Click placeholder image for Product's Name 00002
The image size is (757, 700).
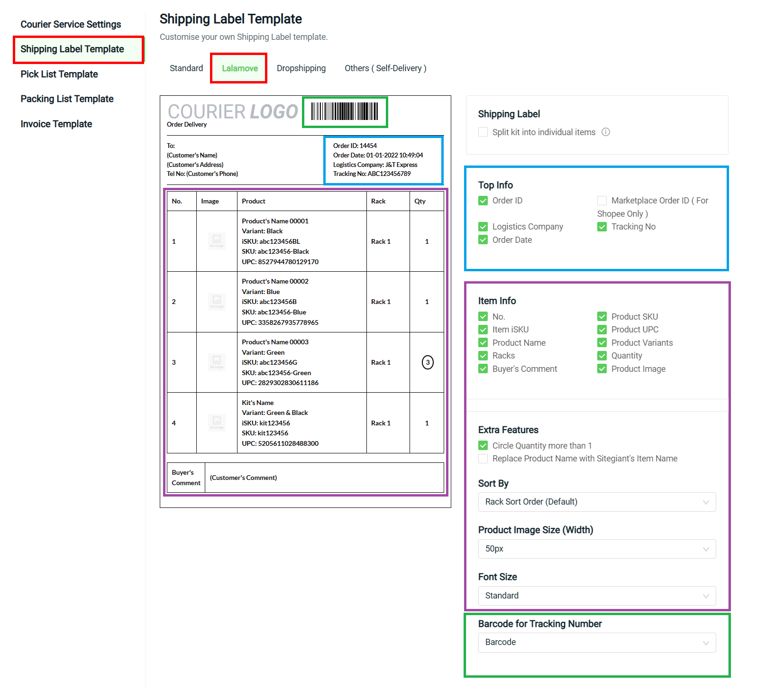[x=217, y=302]
